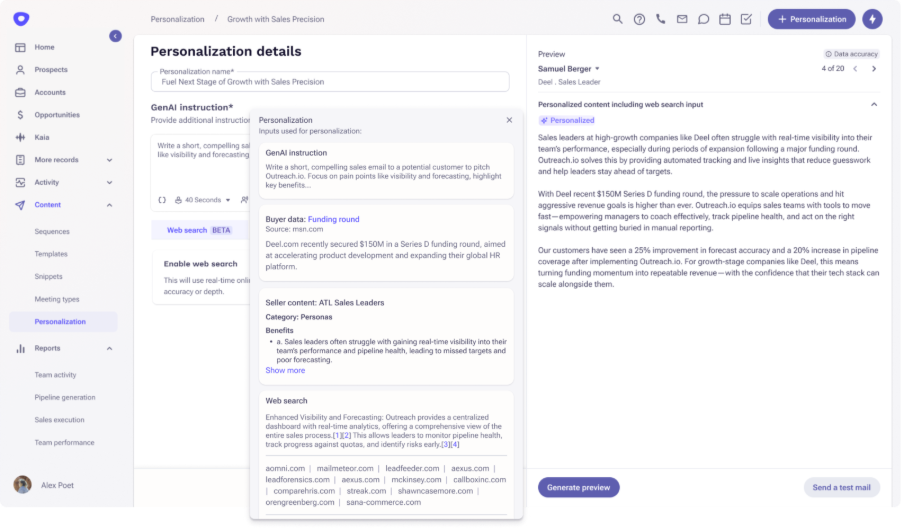The image size is (901, 529).
Task: Open Home from the sidebar
Action: click(x=44, y=47)
